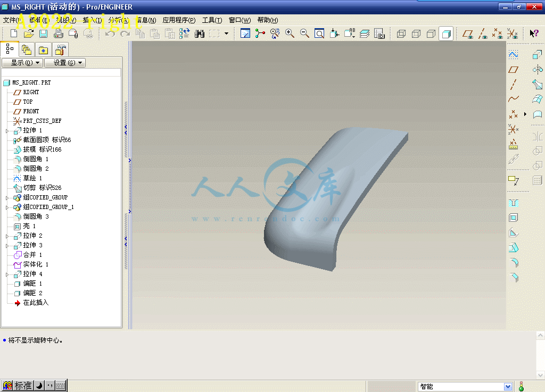
Task: Open the 信息(N) menu
Action: [x=146, y=20]
